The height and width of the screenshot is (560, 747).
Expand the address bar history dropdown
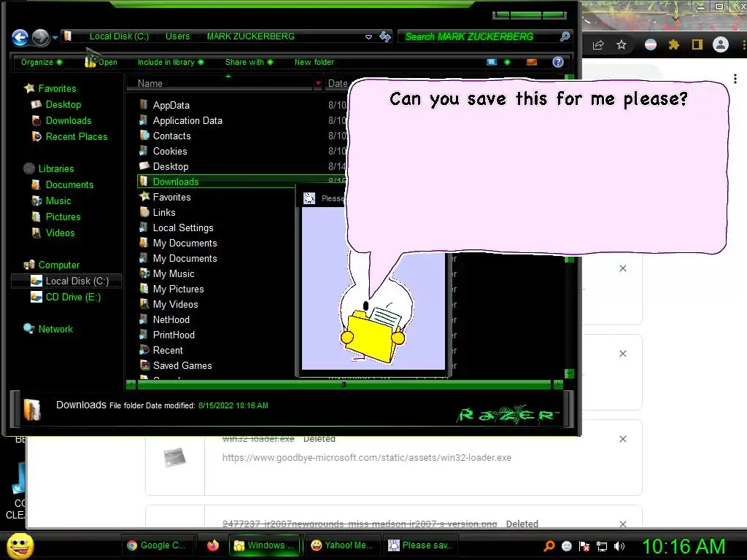pyautogui.click(x=368, y=36)
